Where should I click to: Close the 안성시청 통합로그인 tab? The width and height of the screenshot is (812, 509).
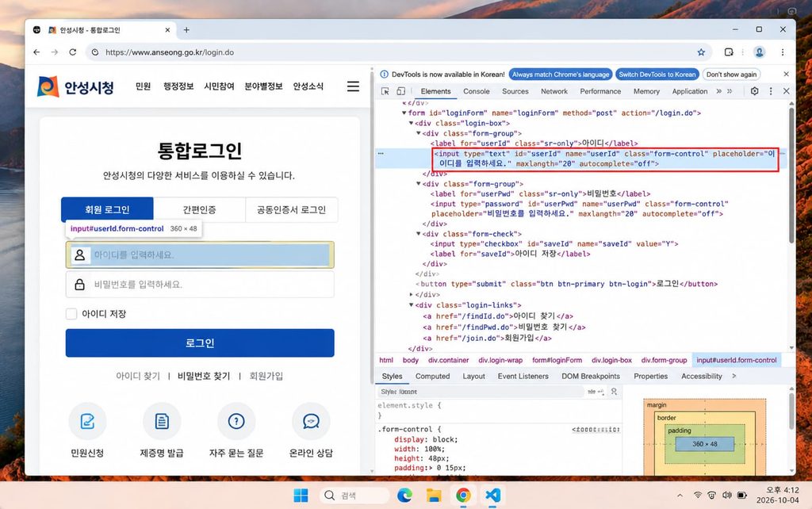click(168, 30)
